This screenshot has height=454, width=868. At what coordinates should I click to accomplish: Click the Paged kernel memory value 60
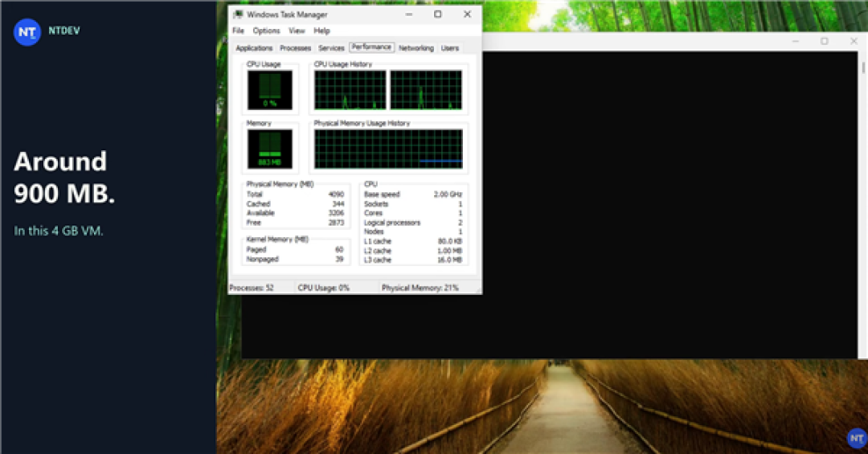(339, 250)
